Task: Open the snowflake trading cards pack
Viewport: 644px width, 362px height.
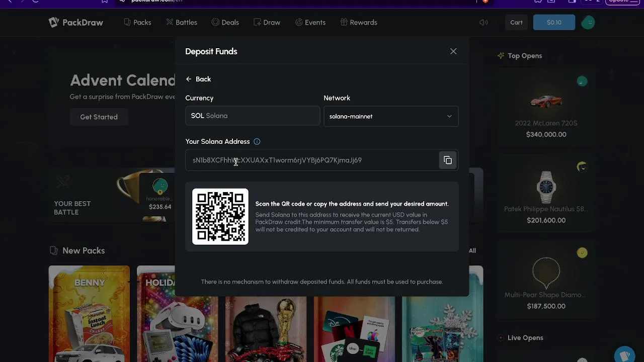Action: [442, 314]
